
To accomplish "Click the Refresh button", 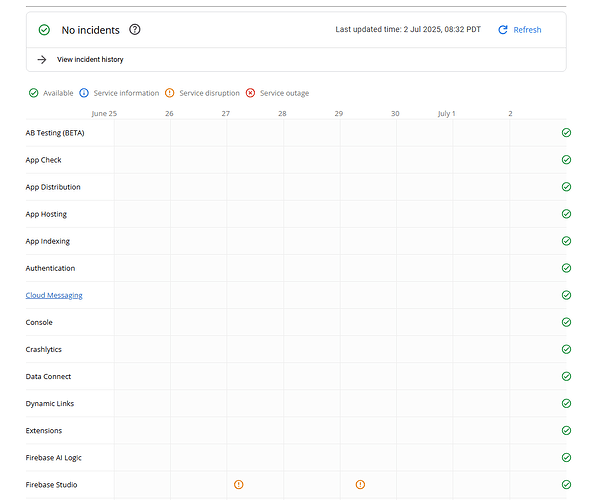I will (x=520, y=30).
